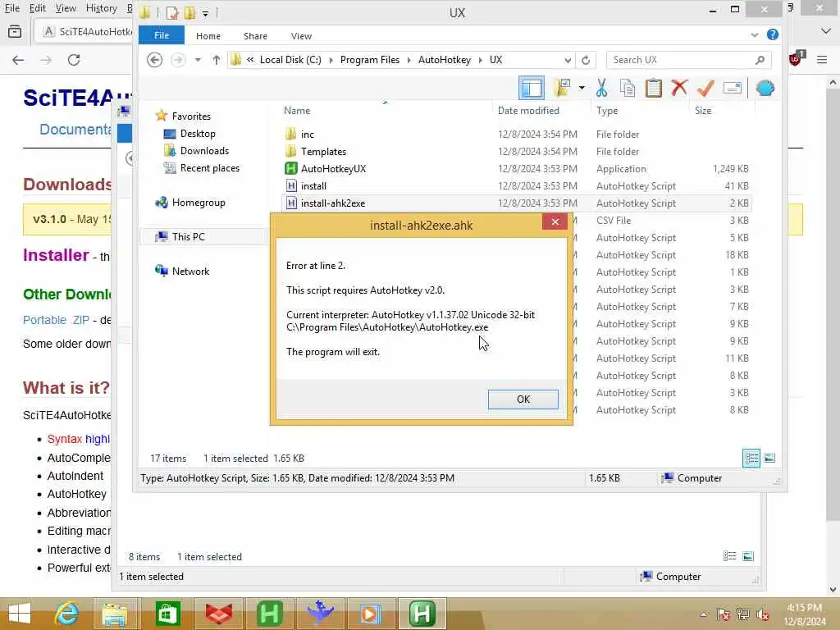The width and height of the screenshot is (840, 630).
Task: Click the Cut scissors icon
Action: 601,88
